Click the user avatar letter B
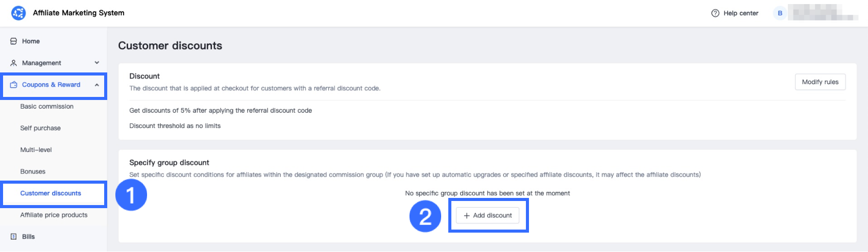The height and width of the screenshot is (252, 868). click(780, 13)
